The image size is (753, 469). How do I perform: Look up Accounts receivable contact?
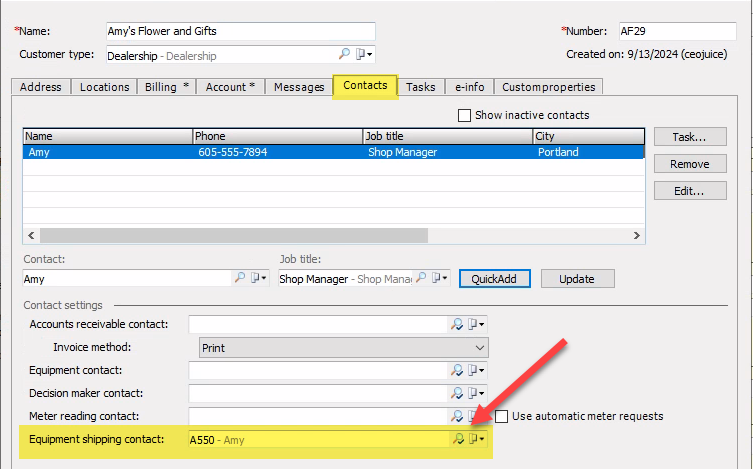pyautogui.click(x=457, y=325)
